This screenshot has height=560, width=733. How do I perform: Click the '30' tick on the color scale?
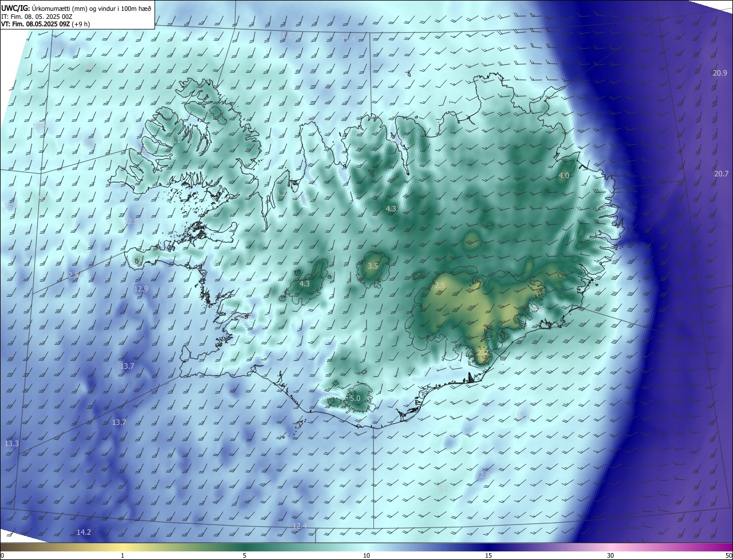point(610,555)
